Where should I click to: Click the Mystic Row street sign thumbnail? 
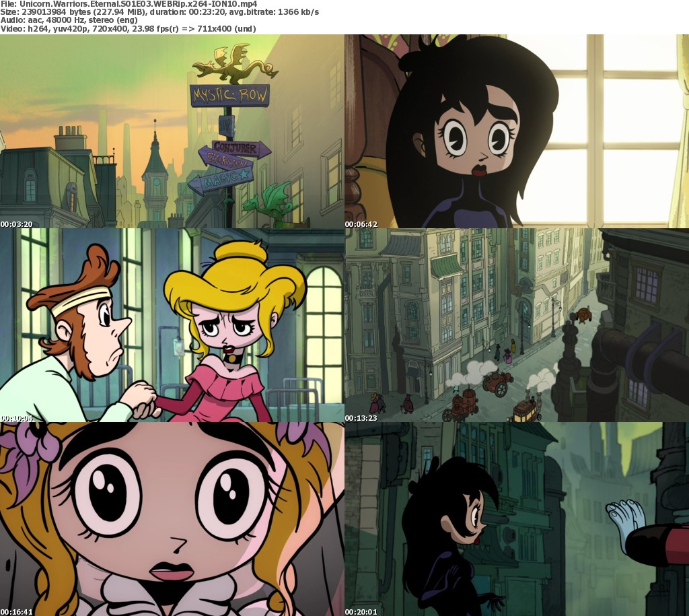[172, 131]
